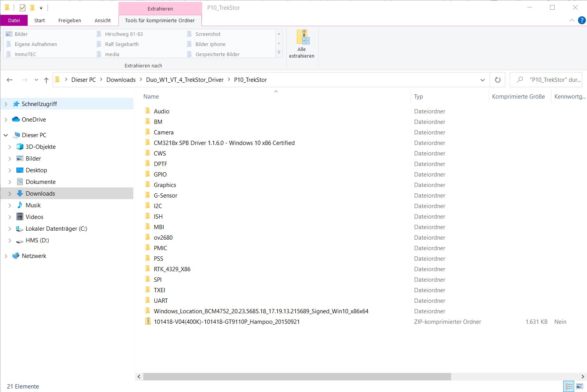Viewport: 587px width, 392px height.
Task: Select the RTK_4329_X86 folder row
Action: coord(172,269)
